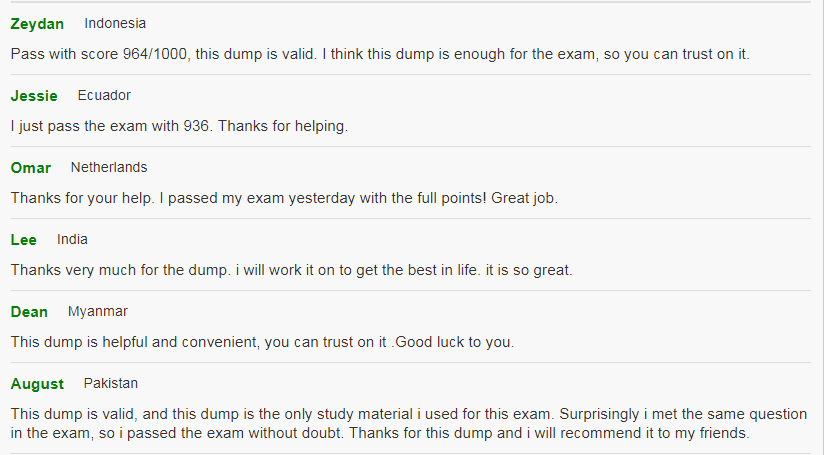The width and height of the screenshot is (824, 455).
Task: Select the Netherlands country label
Action: 109,167
